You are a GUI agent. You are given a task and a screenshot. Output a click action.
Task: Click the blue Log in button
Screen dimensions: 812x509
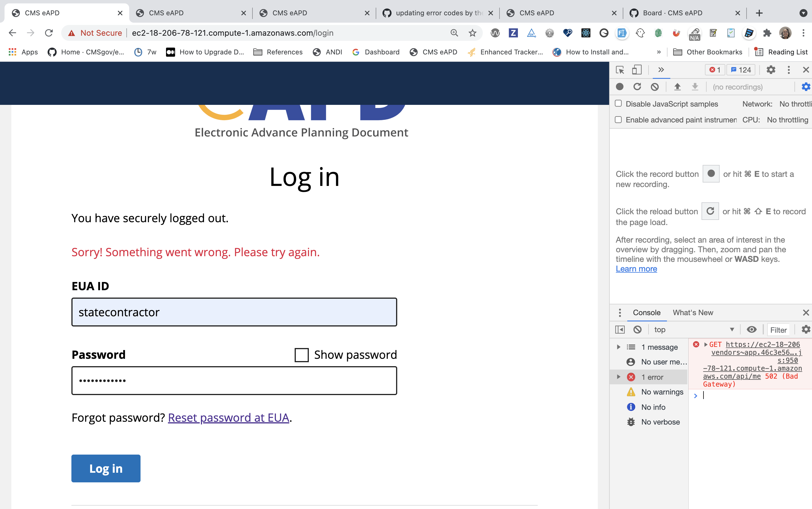(x=106, y=468)
